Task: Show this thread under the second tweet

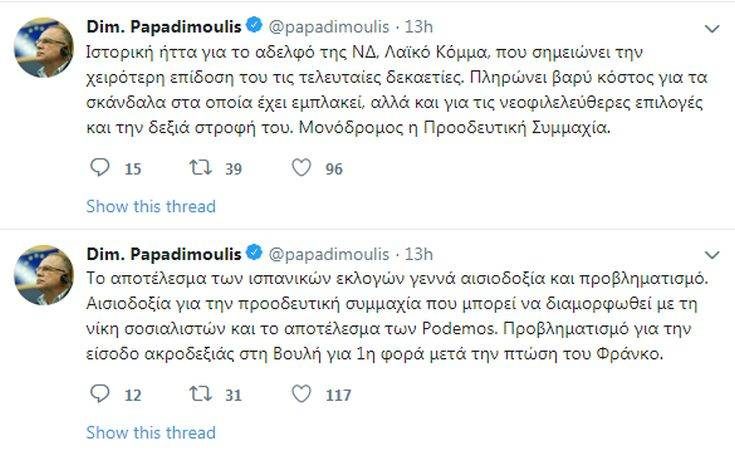Action: click(151, 433)
